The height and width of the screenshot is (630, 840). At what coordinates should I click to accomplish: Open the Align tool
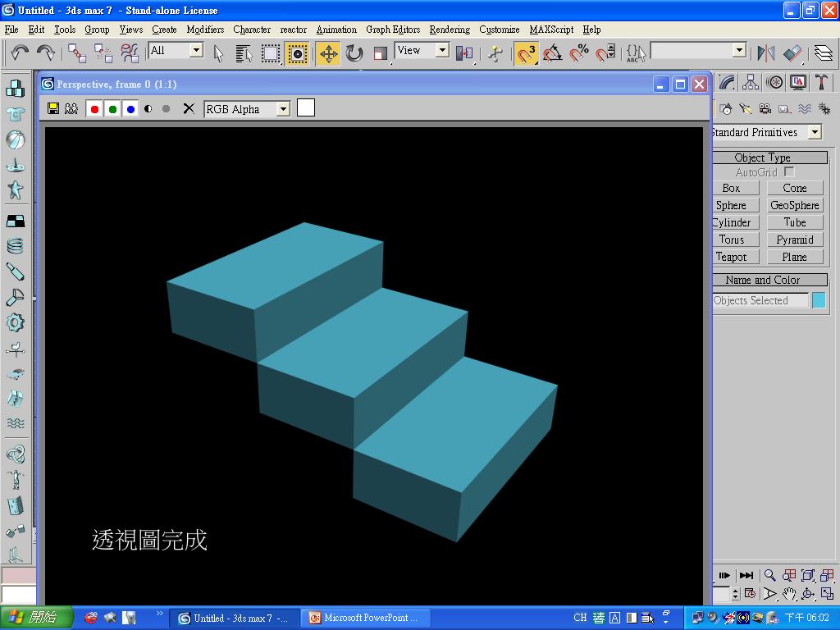pos(793,53)
